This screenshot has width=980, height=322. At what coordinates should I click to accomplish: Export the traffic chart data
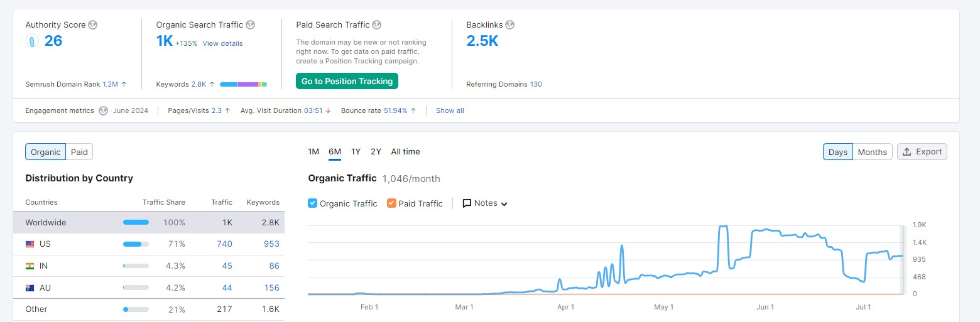(x=922, y=152)
